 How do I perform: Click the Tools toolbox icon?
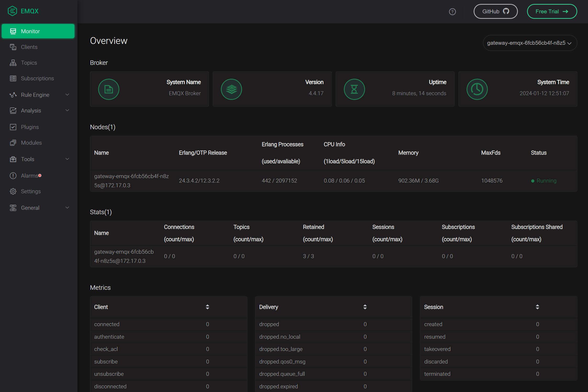pos(13,159)
